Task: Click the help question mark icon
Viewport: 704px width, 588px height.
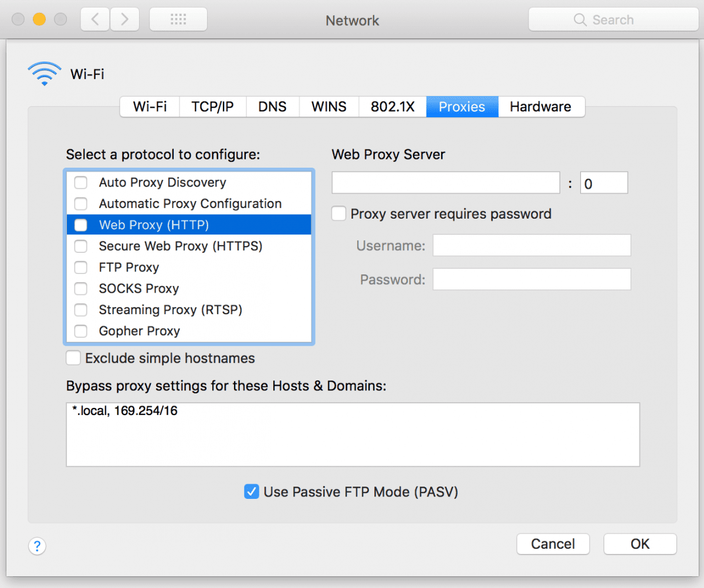Action: tap(37, 546)
